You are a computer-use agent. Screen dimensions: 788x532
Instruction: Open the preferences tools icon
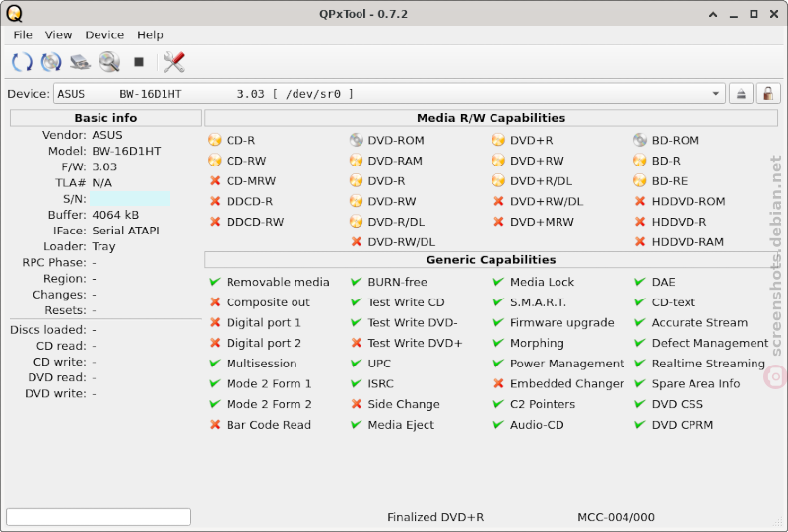(x=174, y=62)
